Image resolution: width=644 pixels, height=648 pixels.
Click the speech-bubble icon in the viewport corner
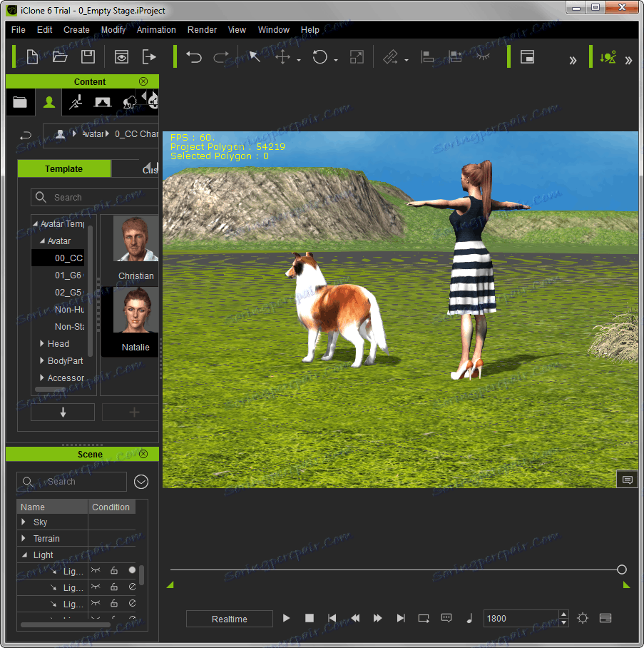coord(628,480)
